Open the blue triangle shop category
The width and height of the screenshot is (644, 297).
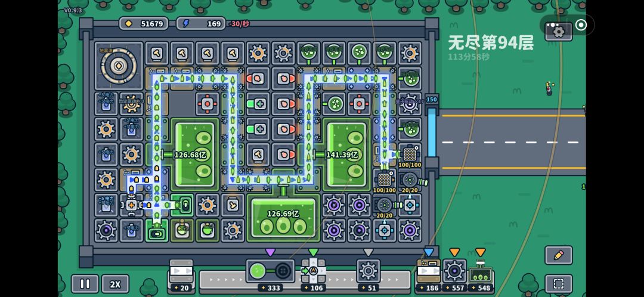tap(429, 252)
